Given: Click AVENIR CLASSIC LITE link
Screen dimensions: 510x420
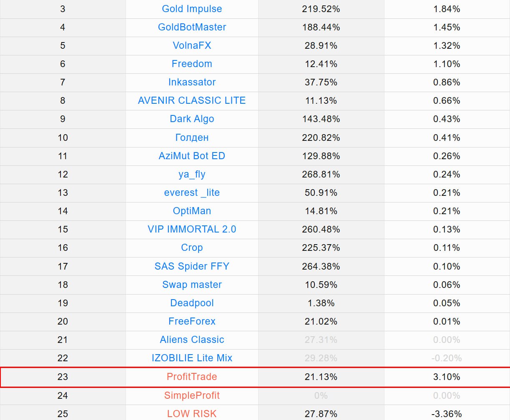Looking at the screenshot, I should [x=192, y=100].
